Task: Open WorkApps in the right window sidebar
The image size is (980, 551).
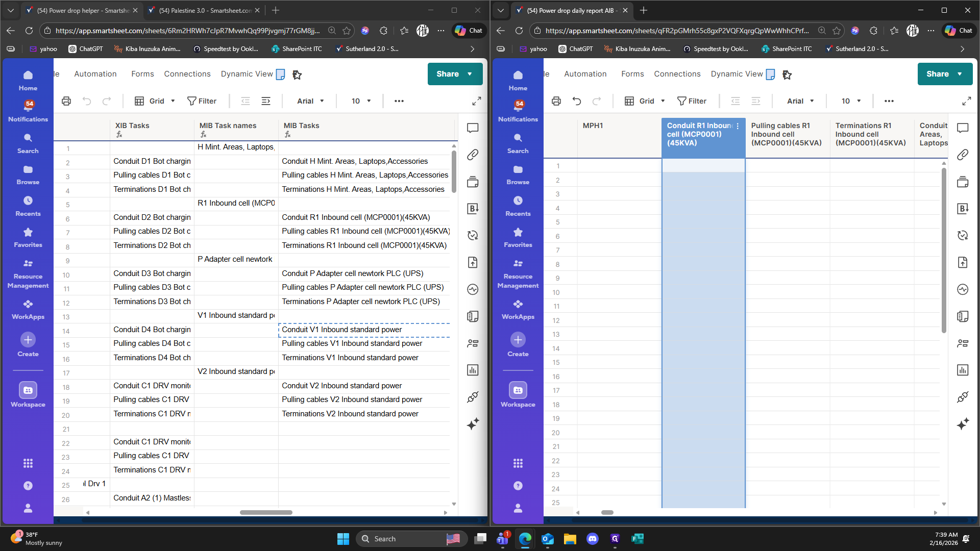Action: 518,309
